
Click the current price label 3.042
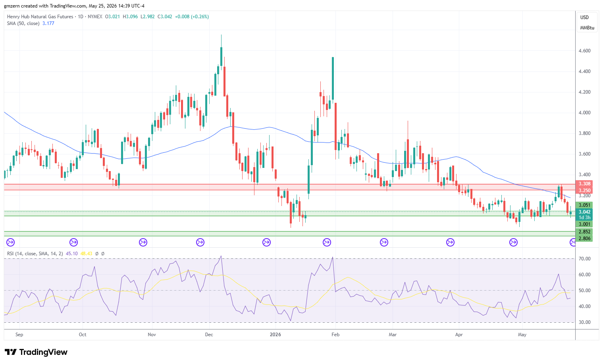584,212
